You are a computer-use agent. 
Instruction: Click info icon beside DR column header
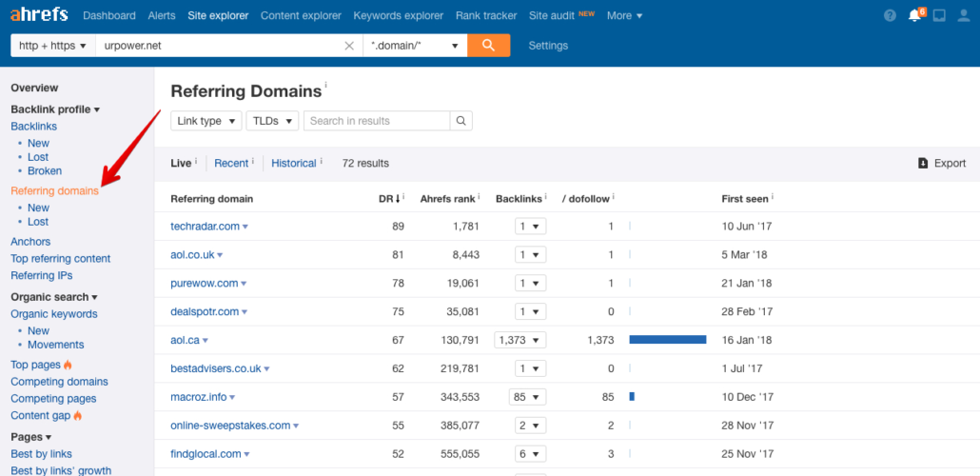click(x=403, y=196)
